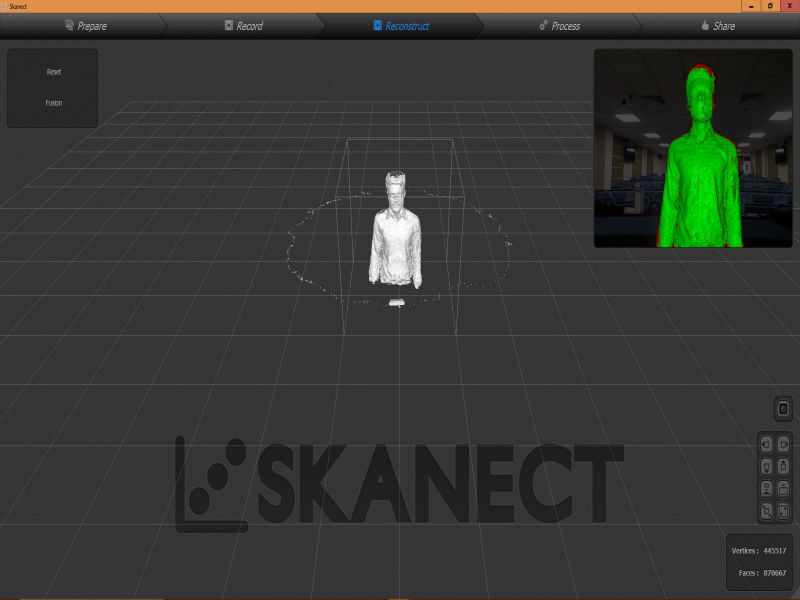Click the Process tab gears icon

(x=543, y=25)
